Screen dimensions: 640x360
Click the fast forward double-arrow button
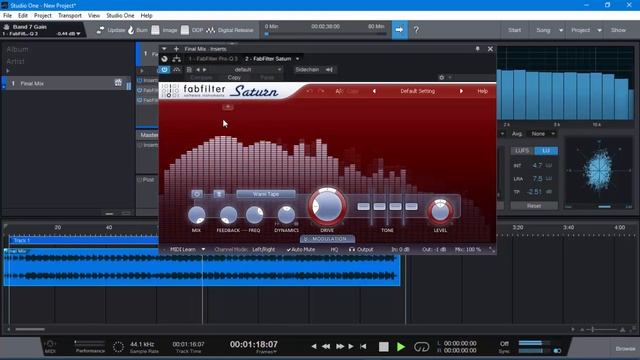340,347
